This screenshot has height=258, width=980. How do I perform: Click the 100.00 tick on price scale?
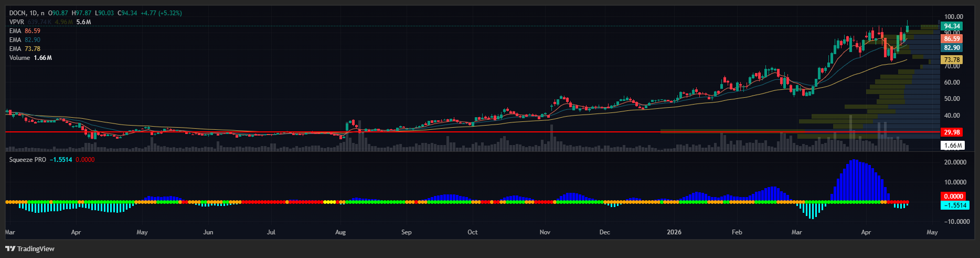[953, 17]
